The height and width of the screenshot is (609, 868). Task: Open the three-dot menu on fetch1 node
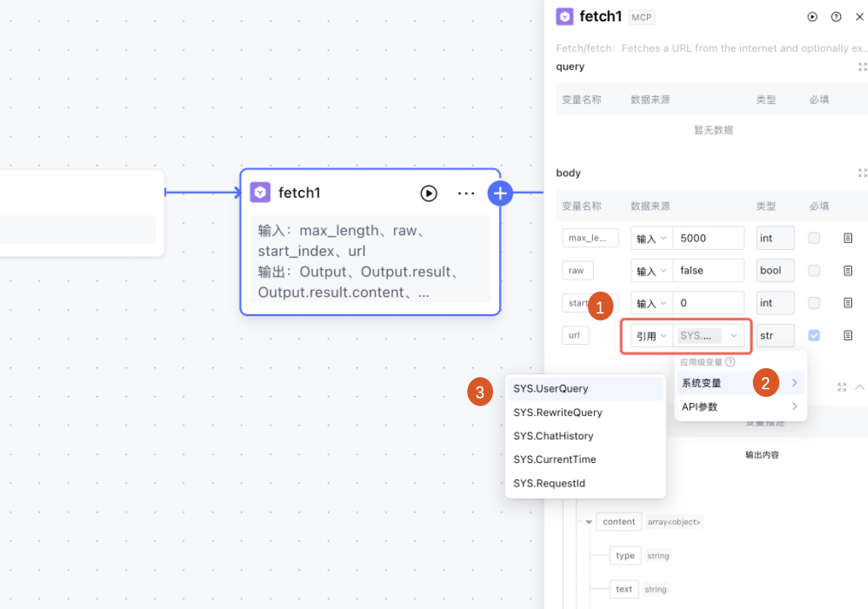466,193
